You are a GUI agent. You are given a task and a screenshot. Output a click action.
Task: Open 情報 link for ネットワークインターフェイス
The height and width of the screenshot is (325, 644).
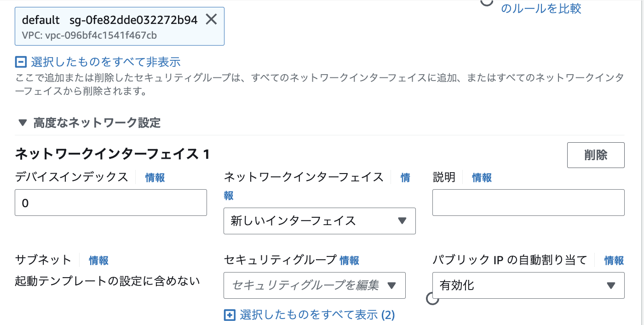pyautogui.click(x=405, y=178)
